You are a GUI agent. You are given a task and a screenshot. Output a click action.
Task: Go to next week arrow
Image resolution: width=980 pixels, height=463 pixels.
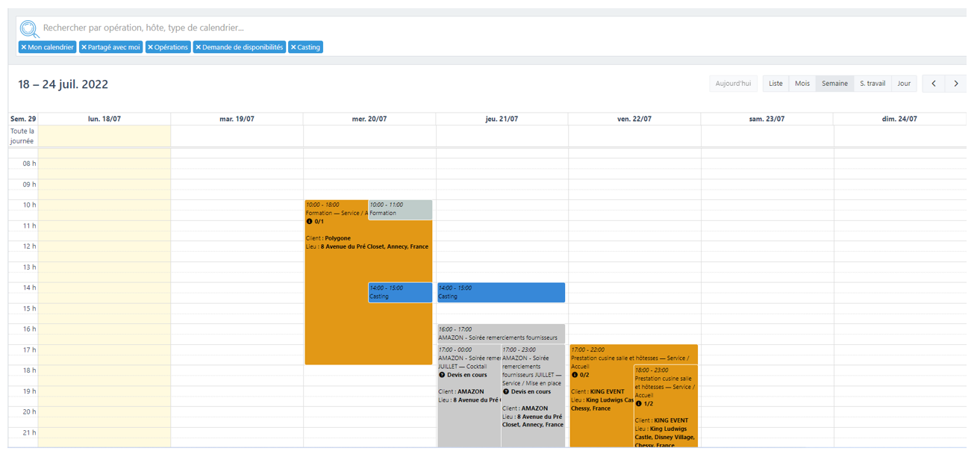tap(956, 84)
